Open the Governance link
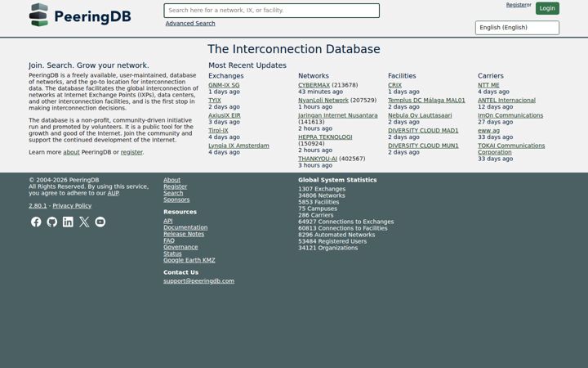588x368 pixels. (x=180, y=247)
